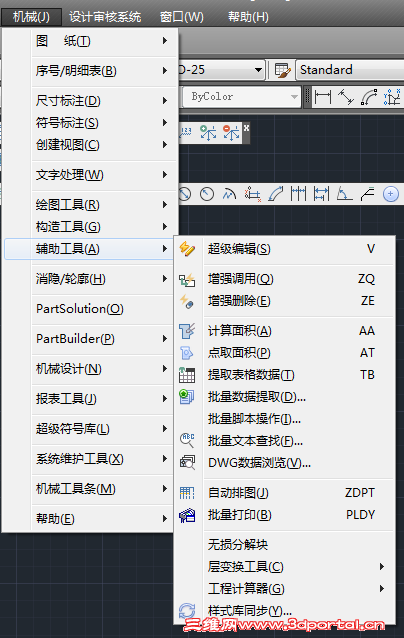Click the table style brush icon
Screen dimensions: 404x638
(x=282, y=70)
